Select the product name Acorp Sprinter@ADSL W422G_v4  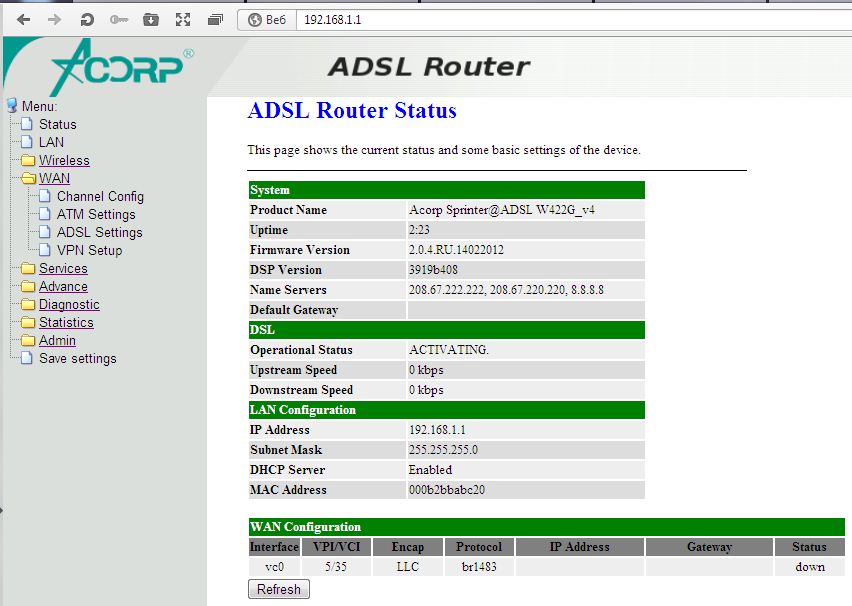click(502, 210)
